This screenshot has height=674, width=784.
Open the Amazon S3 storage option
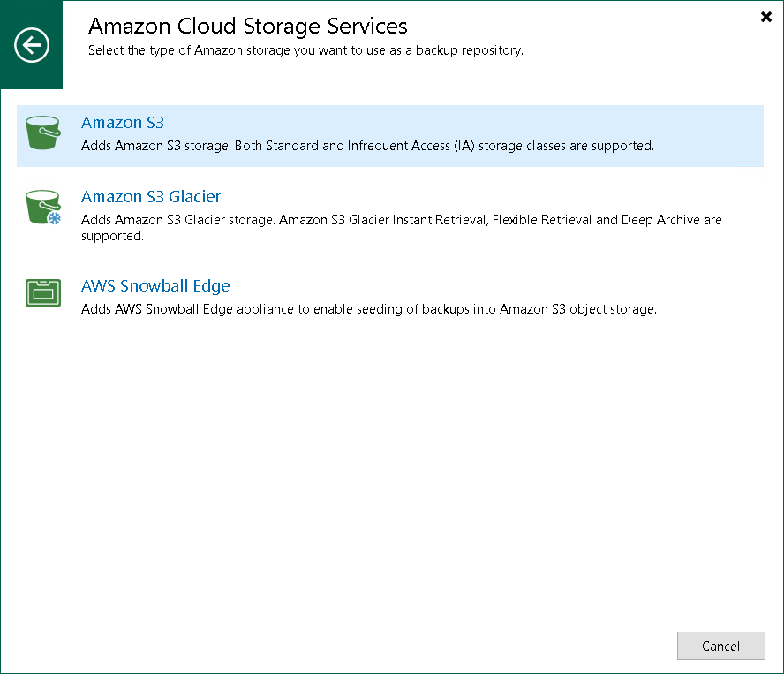click(122, 122)
